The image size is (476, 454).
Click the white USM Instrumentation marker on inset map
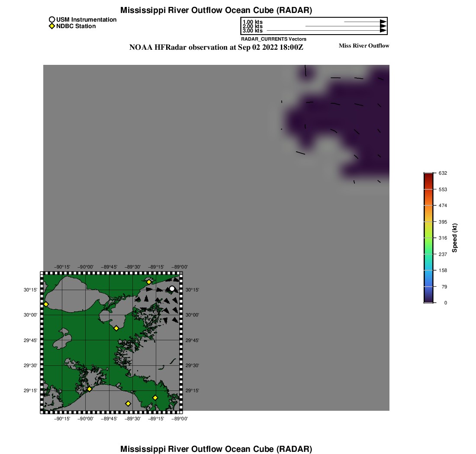click(172, 288)
